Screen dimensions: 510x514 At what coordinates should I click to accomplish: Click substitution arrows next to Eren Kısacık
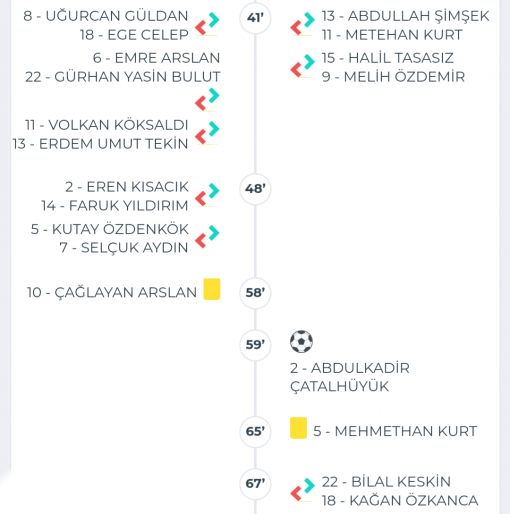coord(207,195)
